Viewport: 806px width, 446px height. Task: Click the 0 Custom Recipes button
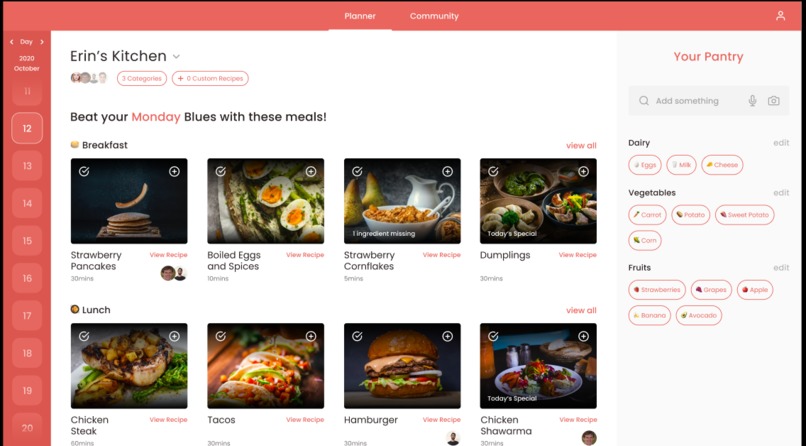coord(210,79)
